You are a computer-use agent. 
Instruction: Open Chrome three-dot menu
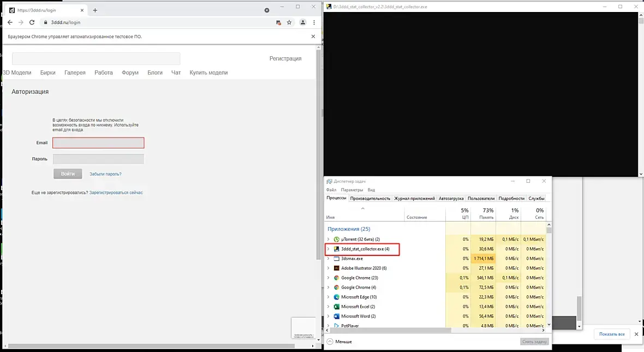click(x=314, y=22)
